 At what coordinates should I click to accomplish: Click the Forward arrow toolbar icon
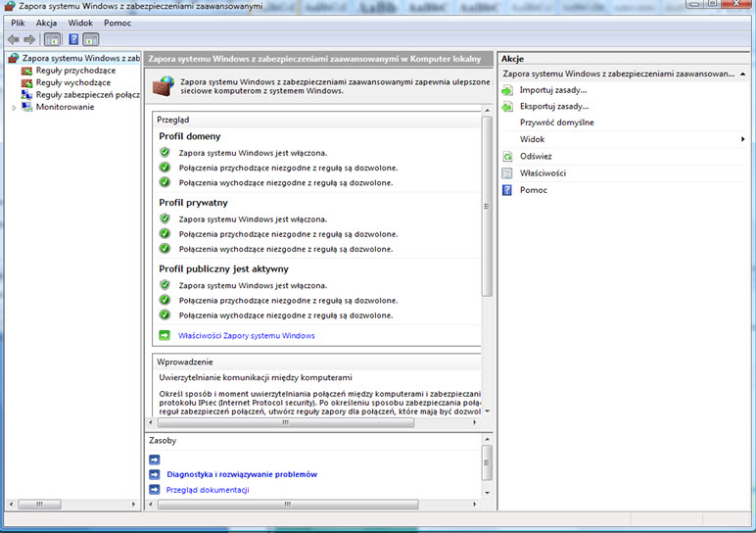click(x=30, y=39)
